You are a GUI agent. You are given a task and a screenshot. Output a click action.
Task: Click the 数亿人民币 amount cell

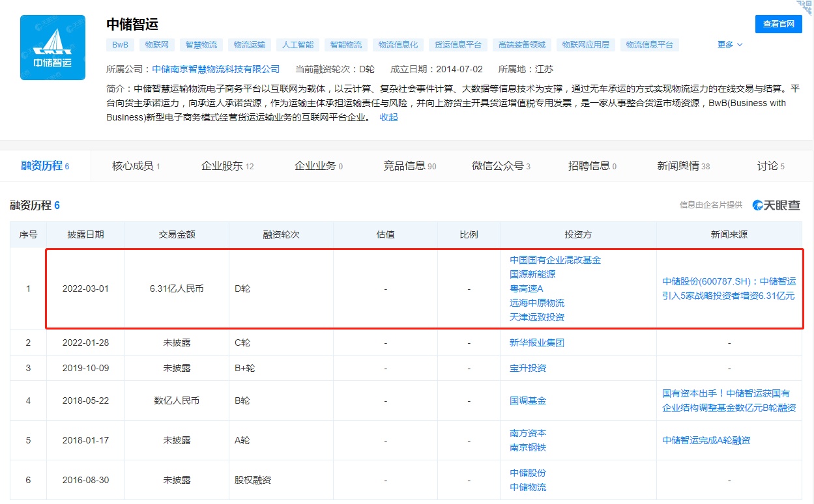point(177,400)
